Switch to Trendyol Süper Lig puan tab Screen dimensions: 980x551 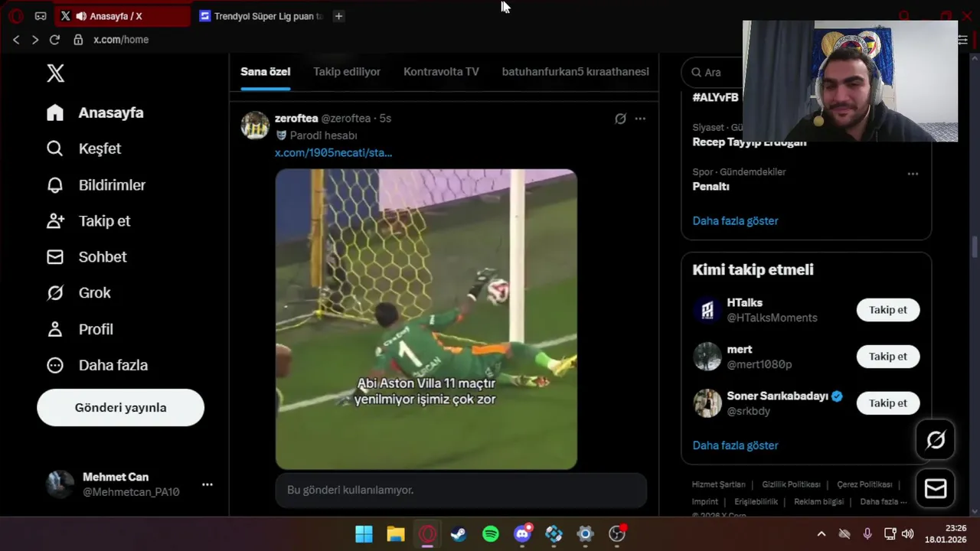(x=260, y=16)
